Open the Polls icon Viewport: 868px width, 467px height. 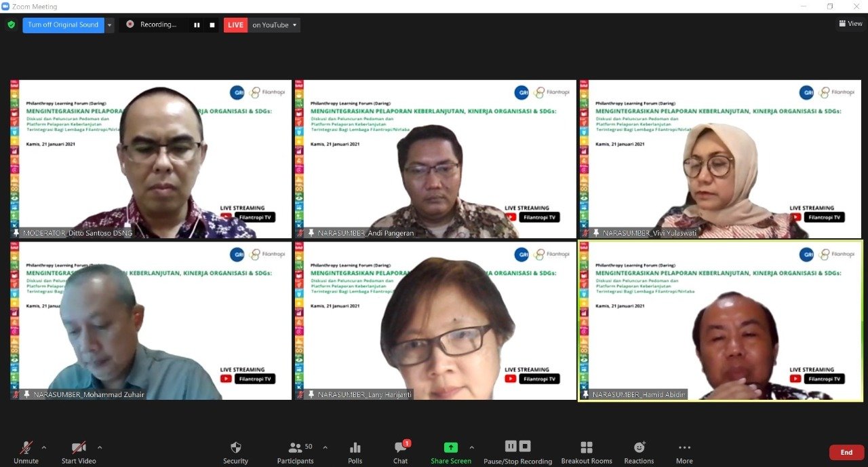coord(355,448)
